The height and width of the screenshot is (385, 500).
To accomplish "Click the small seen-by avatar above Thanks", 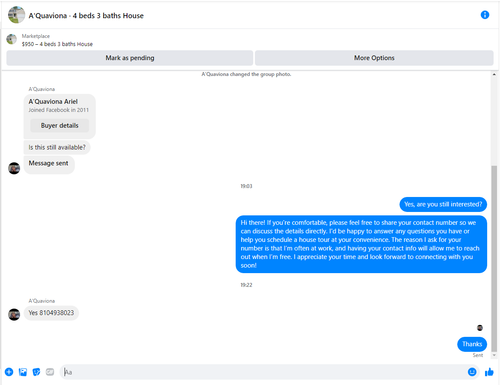I will [480, 328].
